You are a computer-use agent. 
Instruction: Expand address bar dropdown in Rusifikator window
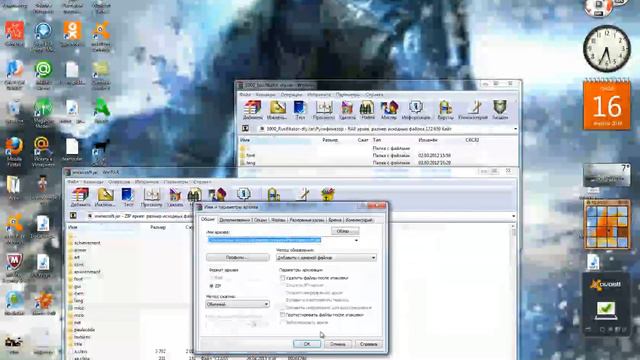click(515, 129)
